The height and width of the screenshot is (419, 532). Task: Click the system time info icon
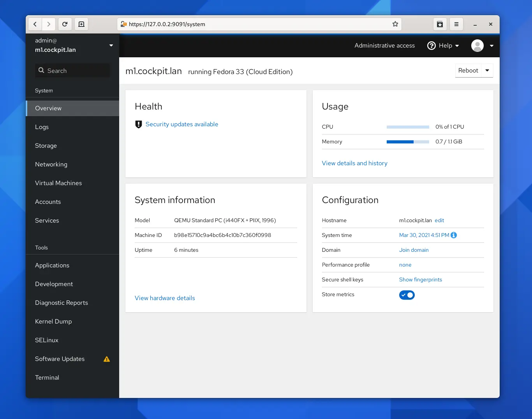coord(454,235)
